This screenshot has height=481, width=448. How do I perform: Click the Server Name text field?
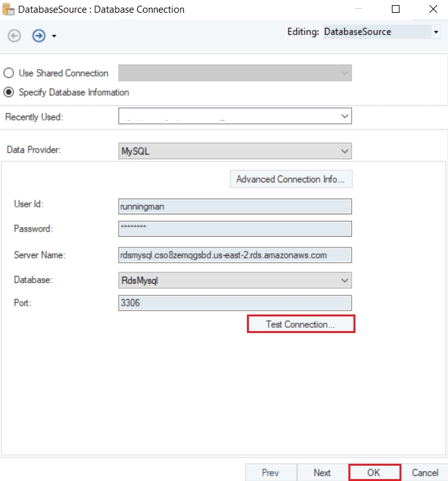(235, 255)
